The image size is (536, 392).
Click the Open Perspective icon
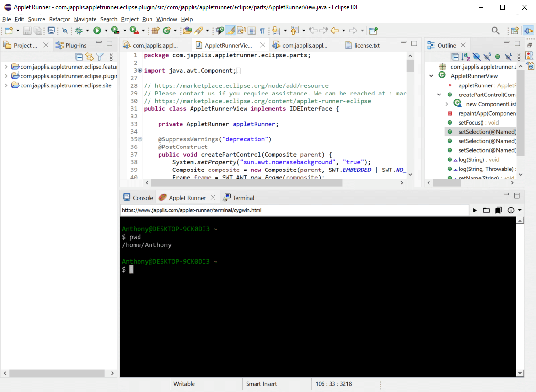[515, 31]
